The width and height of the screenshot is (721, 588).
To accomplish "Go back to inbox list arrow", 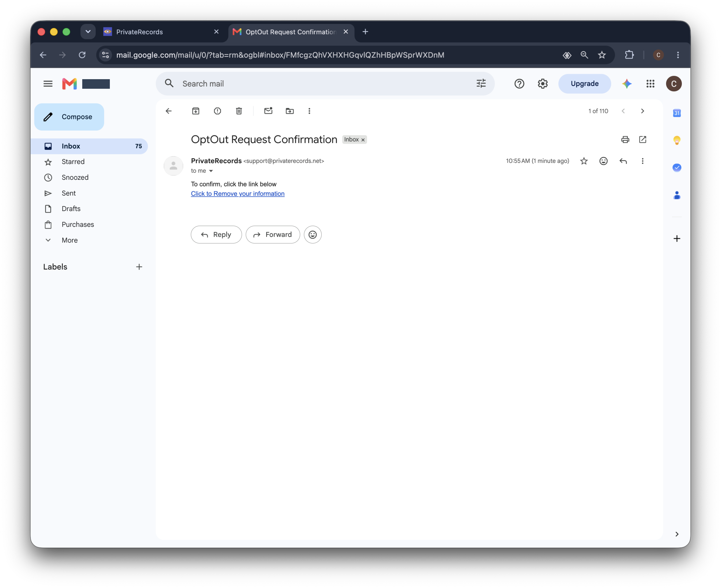I will [x=169, y=111].
